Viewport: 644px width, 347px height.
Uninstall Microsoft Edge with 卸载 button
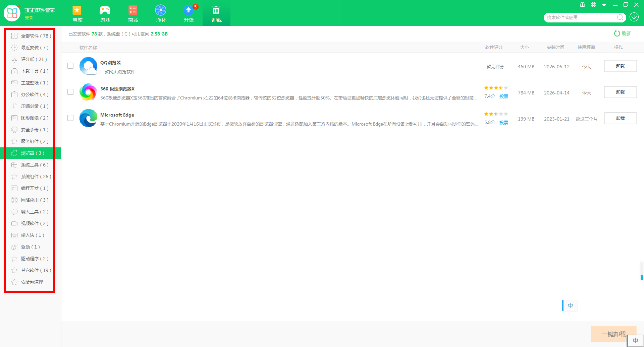tap(620, 118)
